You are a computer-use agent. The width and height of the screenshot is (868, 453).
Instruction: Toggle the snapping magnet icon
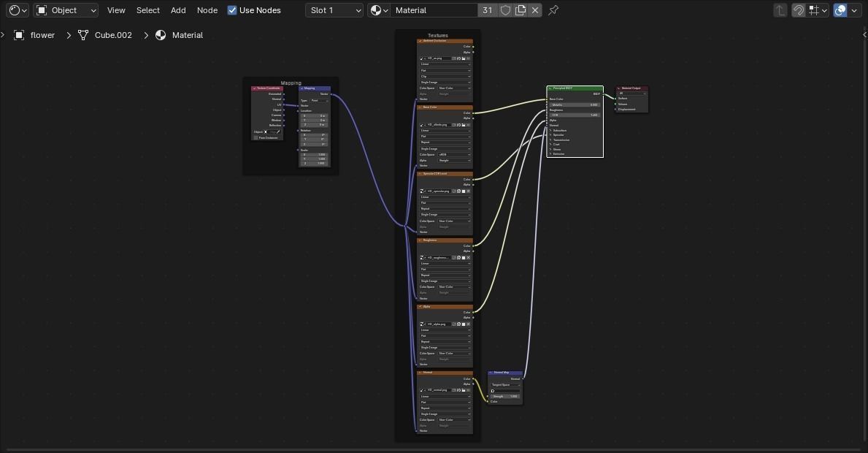pyautogui.click(x=798, y=10)
